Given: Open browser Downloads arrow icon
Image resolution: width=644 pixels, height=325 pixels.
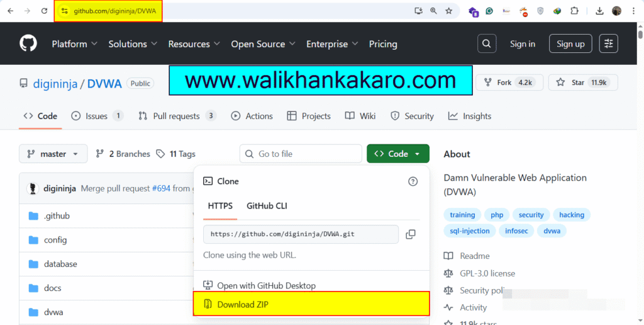Looking at the screenshot, I should tap(599, 11).
